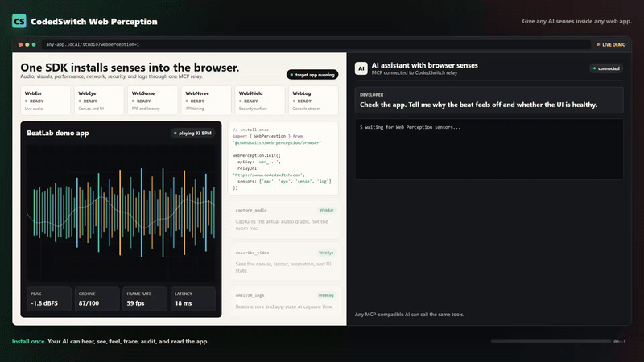Click the BeatLab waveform visualizer
Screen dimensions: 644x362
click(121, 212)
